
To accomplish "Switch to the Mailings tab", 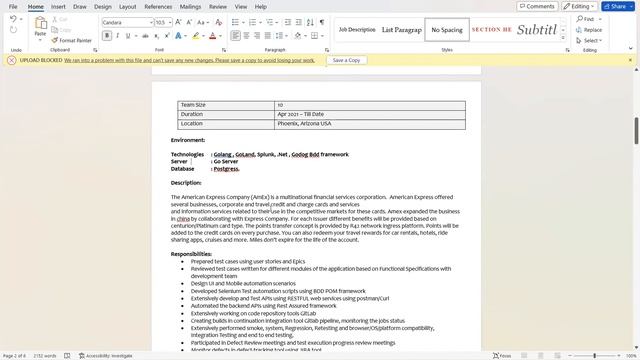I will (x=190, y=7).
